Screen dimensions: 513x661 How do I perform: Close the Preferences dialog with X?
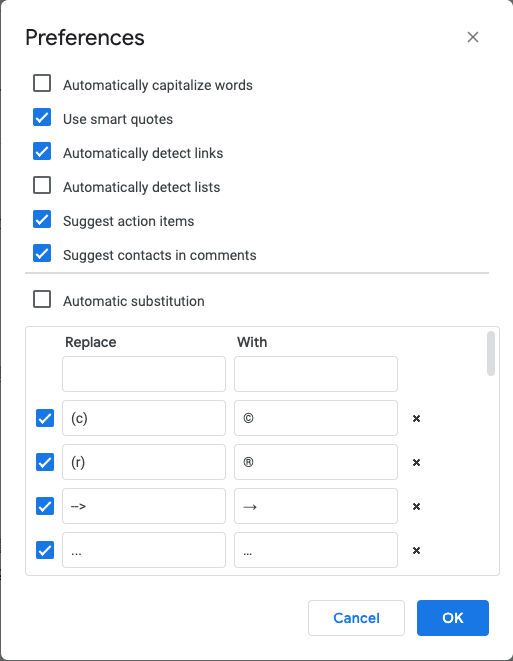click(x=473, y=37)
